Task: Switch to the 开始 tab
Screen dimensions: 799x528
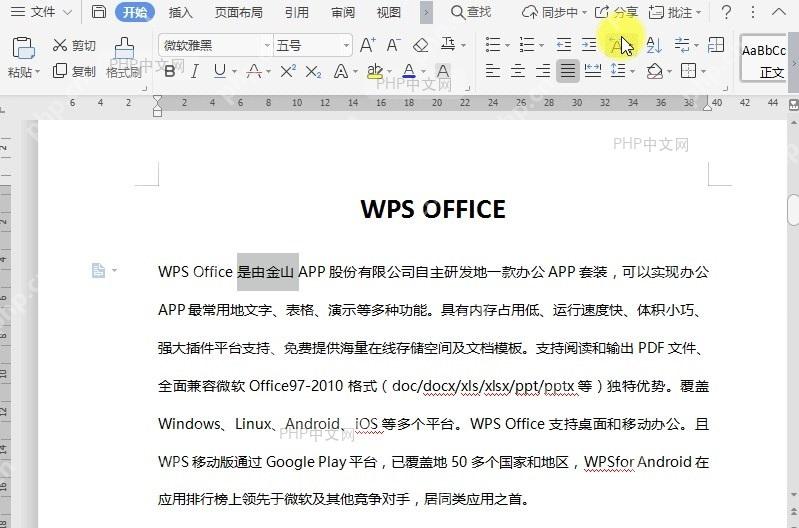Action: [135, 12]
